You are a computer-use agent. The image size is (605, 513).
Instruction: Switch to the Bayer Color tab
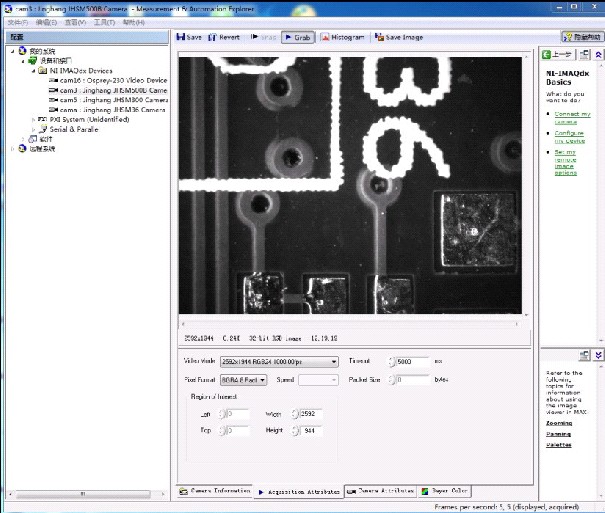tap(445, 491)
